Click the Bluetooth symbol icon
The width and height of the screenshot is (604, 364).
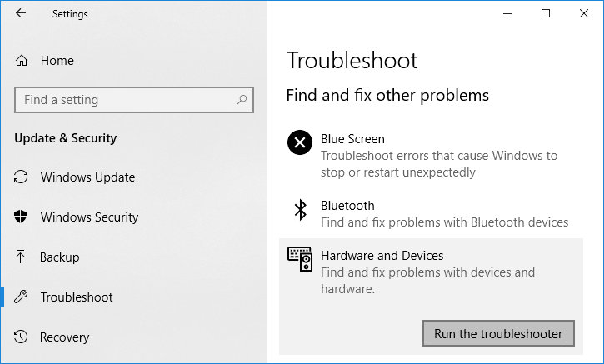click(300, 209)
